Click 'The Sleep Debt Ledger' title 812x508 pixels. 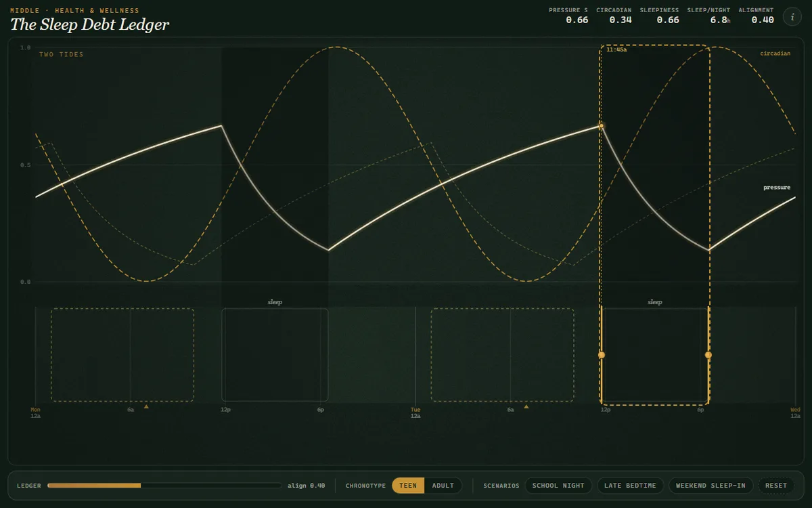point(89,25)
